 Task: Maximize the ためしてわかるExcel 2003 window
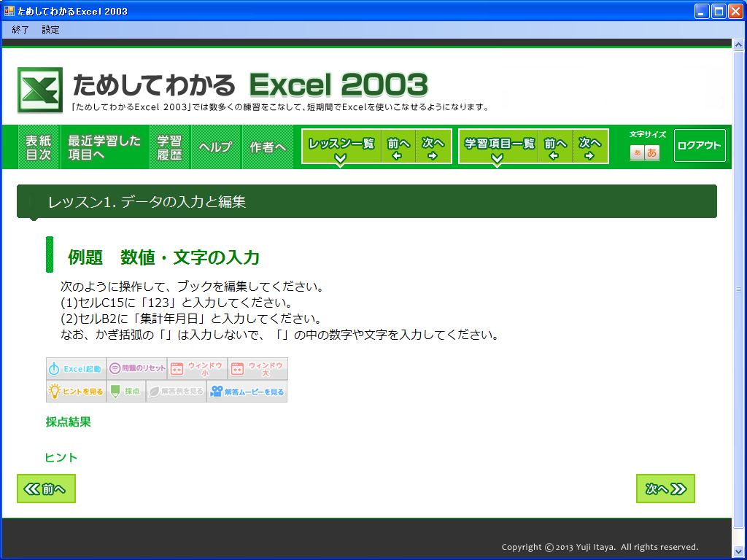(x=719, y=11)
